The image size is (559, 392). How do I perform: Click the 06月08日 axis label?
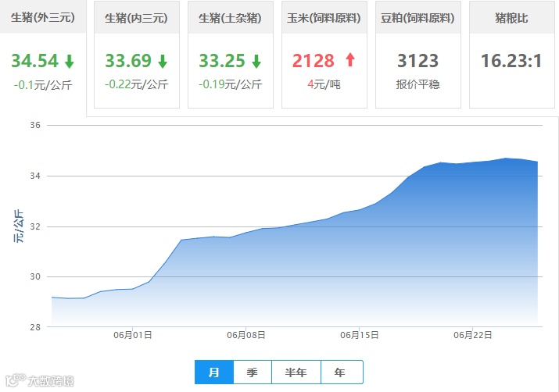[246, 335]
